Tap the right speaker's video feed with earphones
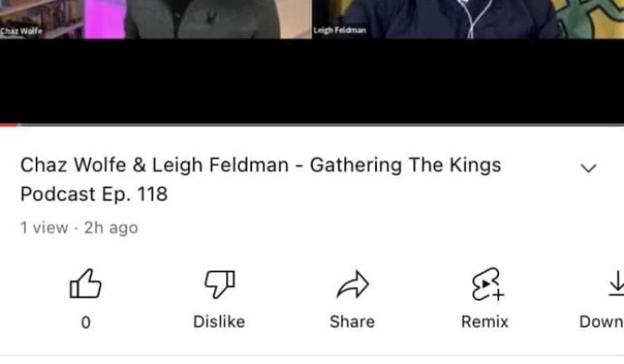Image resolution: width=624 pixels, height=364 pixels. point(468,19)
